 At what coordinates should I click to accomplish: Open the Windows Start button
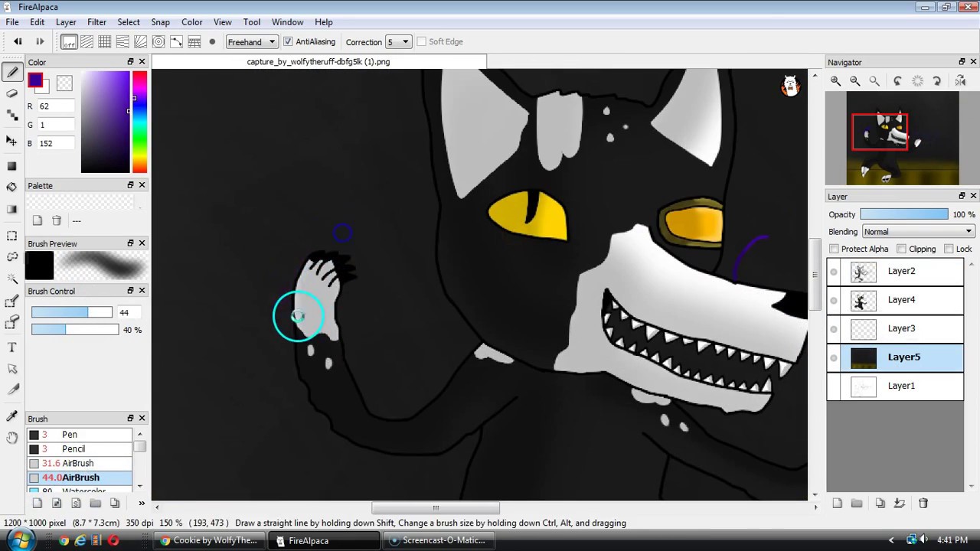click(20, 540)
